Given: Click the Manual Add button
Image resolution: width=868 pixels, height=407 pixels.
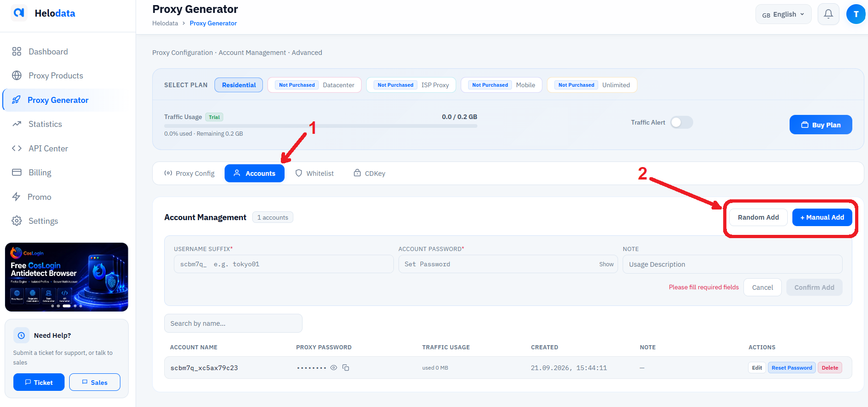Looking at the screenshot, I should coord(822,217).
